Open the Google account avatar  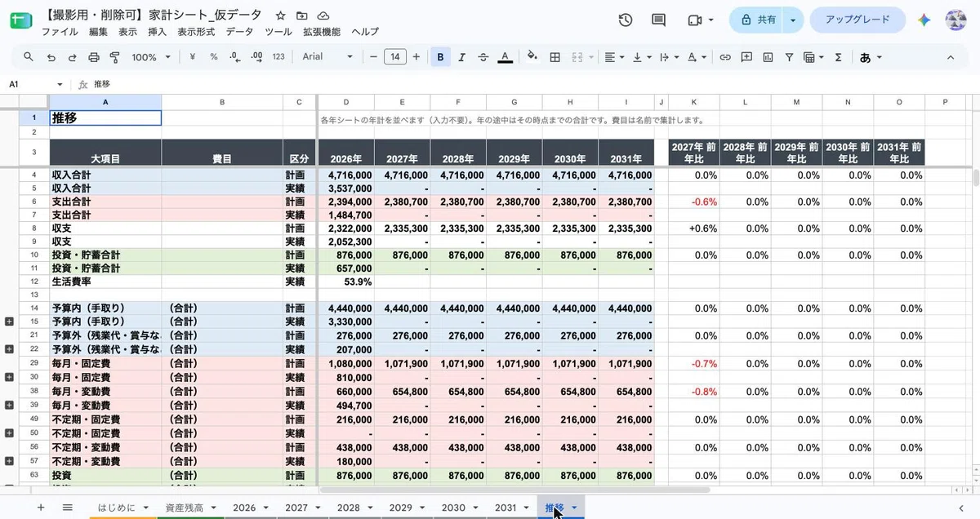pyautogui.click(x=956, y=20)
